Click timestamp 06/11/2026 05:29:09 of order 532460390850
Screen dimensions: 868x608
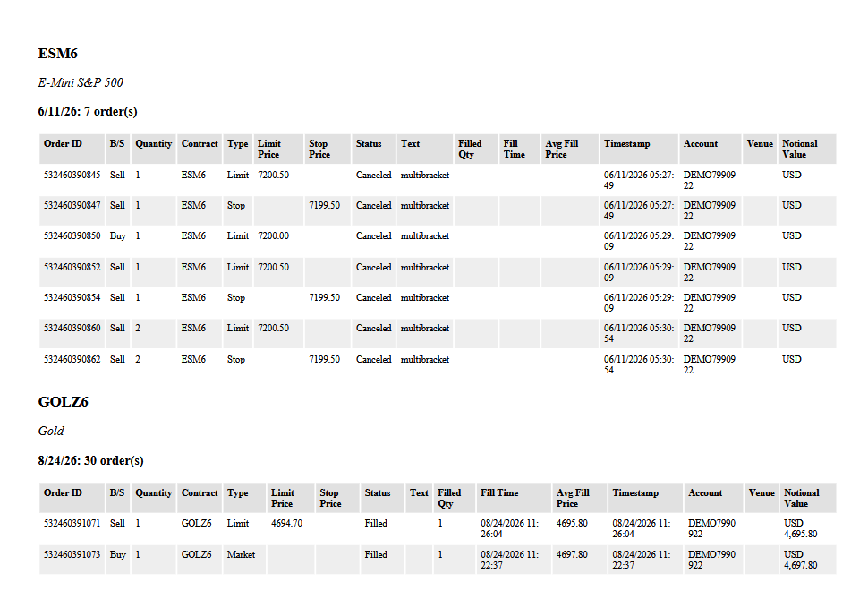[x=639, y=242]
